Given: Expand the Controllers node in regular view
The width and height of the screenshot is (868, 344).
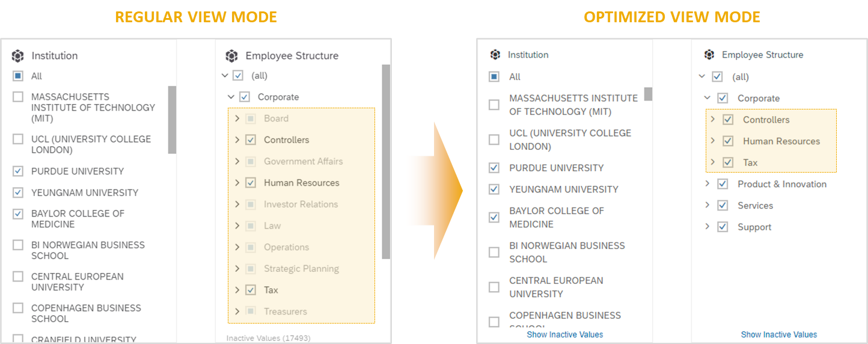Looking at the screenshot, I should tap(237, 140).
